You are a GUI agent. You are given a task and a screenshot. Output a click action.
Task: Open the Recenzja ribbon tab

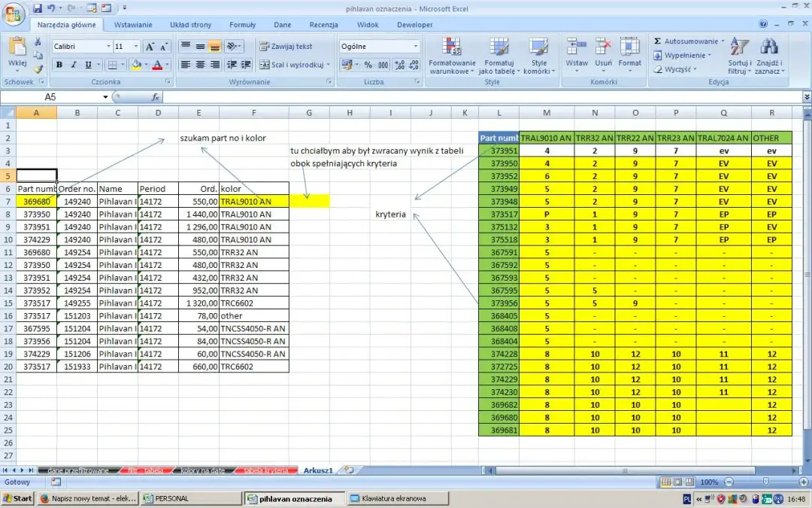pos(323,24)
